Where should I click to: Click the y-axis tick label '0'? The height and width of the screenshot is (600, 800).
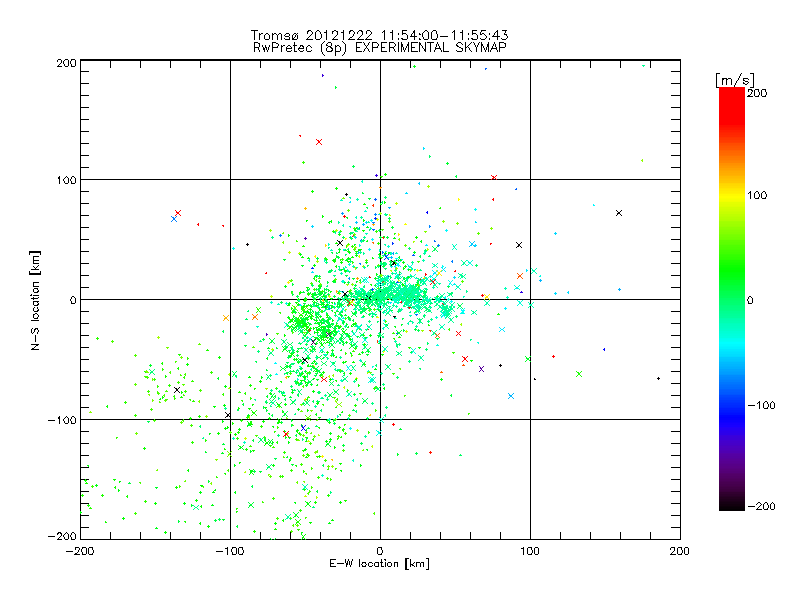(x=73, y=300)
